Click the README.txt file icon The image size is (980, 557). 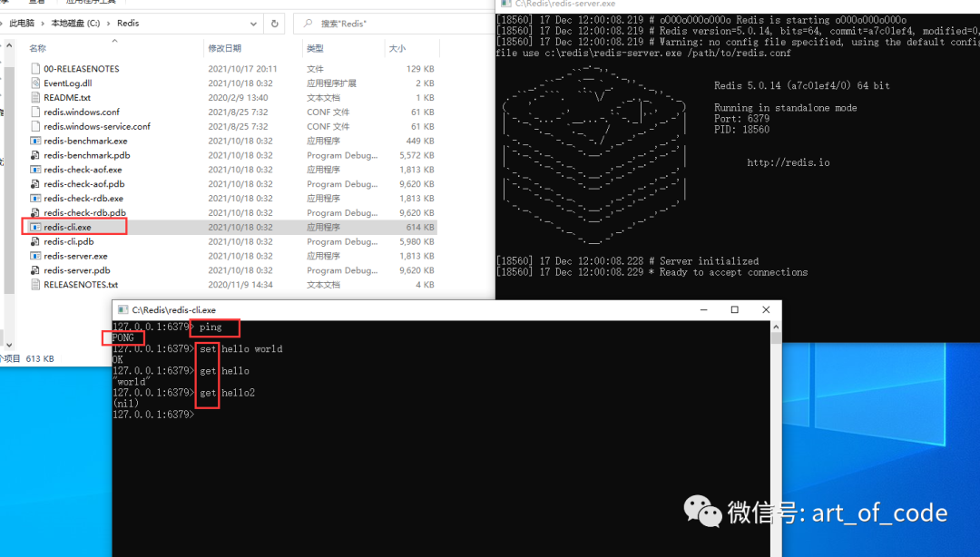point(35,98)
